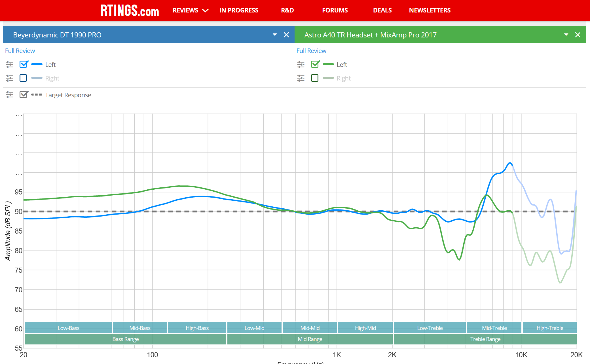Screen dimensions: 590x364
Task: Open settings sliders for Beyerdynamic Left curve
Action: (9, 65)
